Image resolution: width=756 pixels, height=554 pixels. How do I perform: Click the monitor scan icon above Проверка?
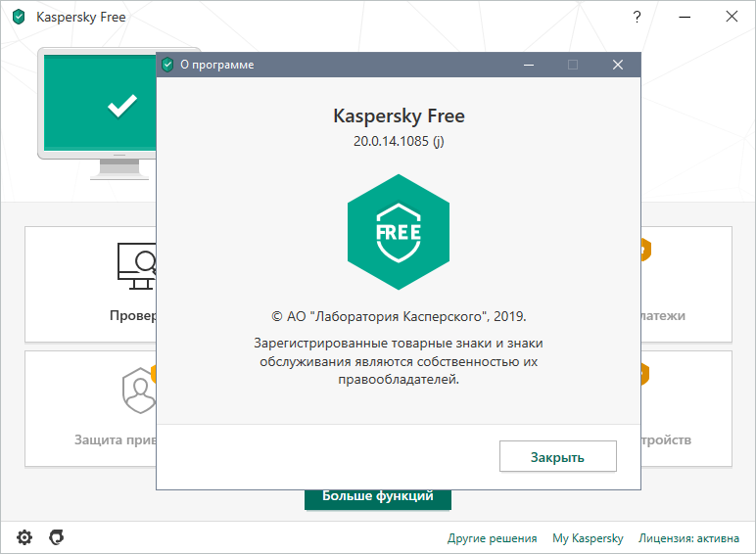(135, 266)
